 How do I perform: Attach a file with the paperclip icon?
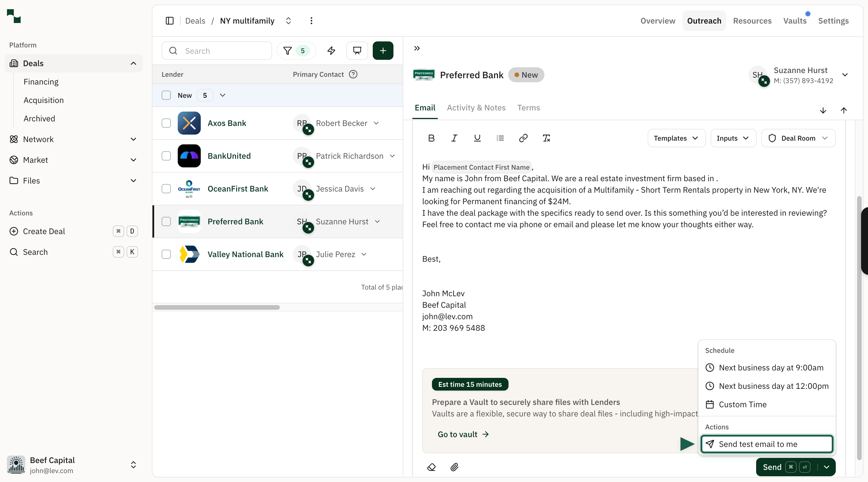pos(454,467)
